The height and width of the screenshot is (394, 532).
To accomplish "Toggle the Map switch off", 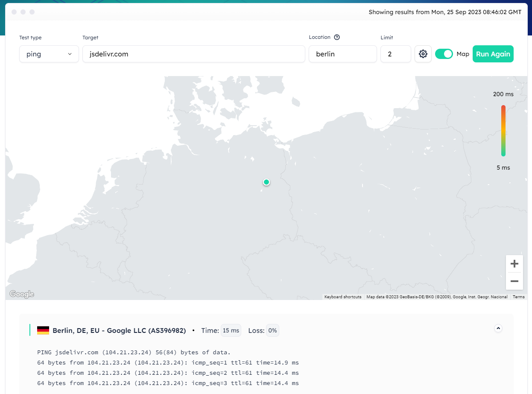I will click(x=444, y=54).
